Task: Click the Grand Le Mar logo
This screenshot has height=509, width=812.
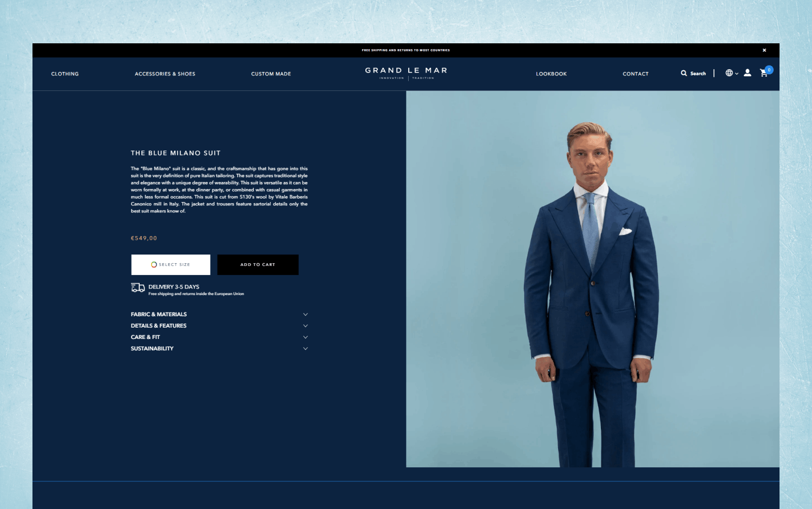Action: 406,73
